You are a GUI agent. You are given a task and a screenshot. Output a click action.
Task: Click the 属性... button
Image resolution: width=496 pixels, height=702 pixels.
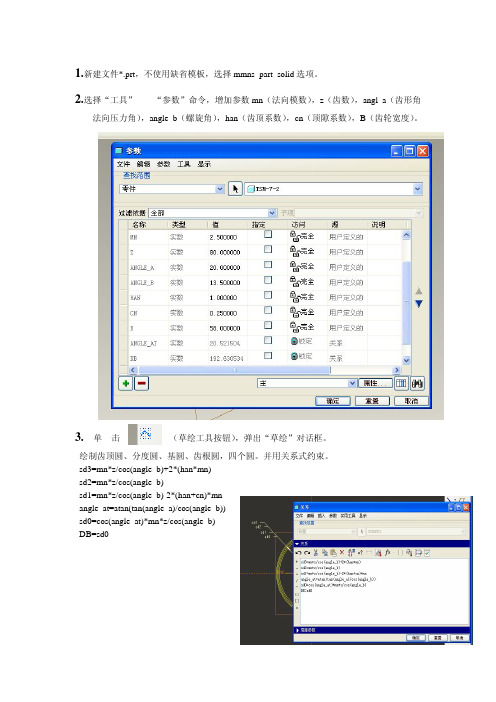(x=376, y=383)
